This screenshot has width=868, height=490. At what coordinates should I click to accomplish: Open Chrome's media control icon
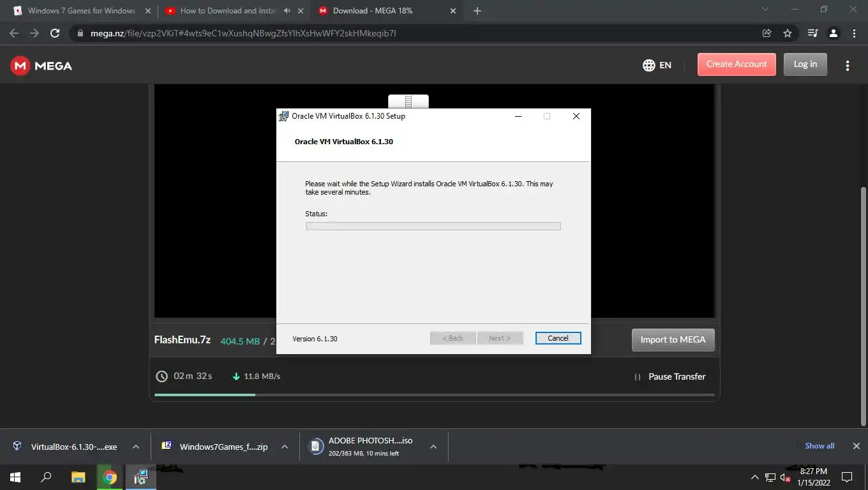pyautogui.click(x=812, y=33)
